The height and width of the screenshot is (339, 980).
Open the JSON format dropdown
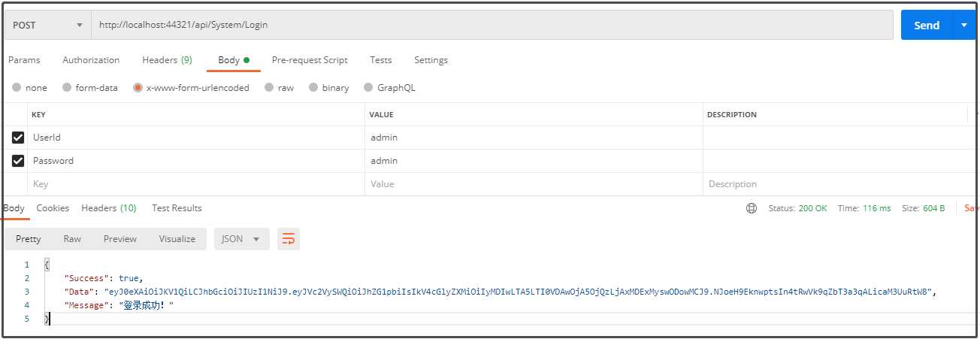(x=241, y=239)
